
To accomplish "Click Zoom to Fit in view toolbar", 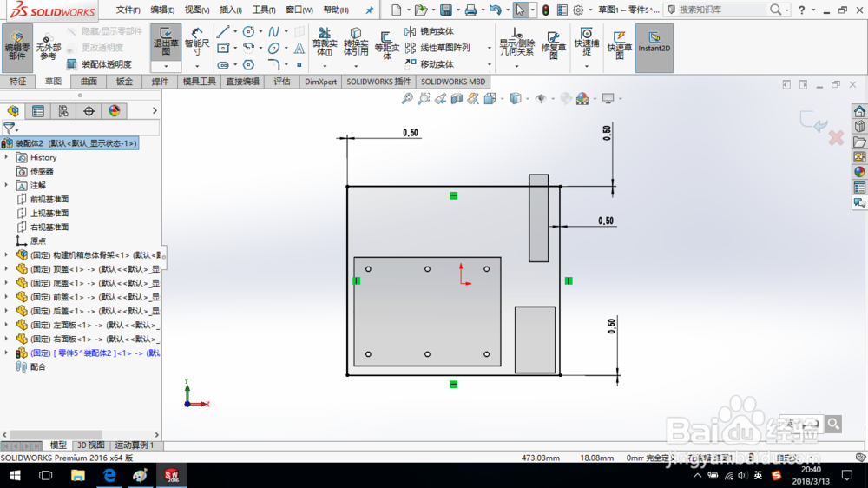I will (407, 99).
